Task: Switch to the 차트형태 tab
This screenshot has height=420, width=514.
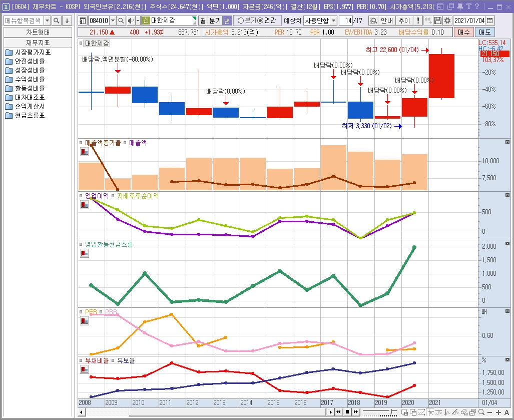Action: coord(38,32)
